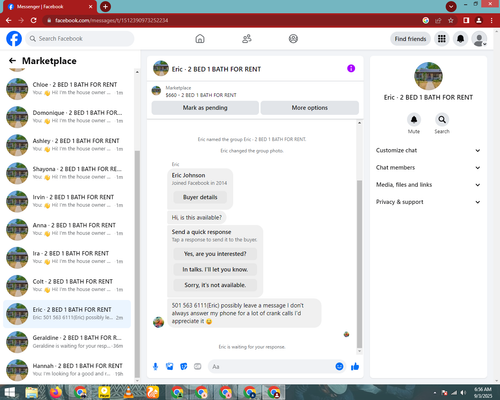Reload the page in browser toolbar
The height and width of the screenshot is (400, 500).
pyautogui.click(x=33, y=20)
